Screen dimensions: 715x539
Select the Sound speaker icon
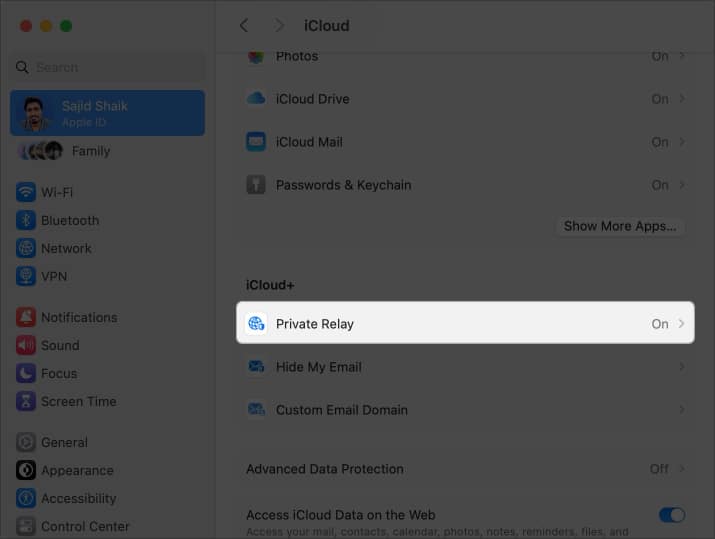pos(26,345)
